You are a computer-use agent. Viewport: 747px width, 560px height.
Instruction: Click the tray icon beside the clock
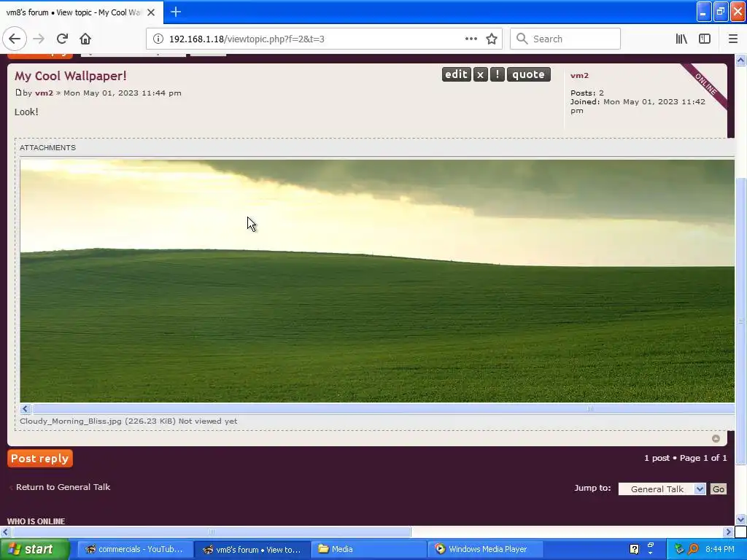click(693, 549)
